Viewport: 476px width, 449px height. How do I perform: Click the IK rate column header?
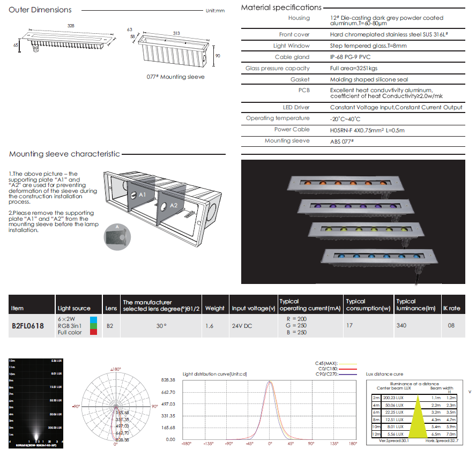pos(451,309)
